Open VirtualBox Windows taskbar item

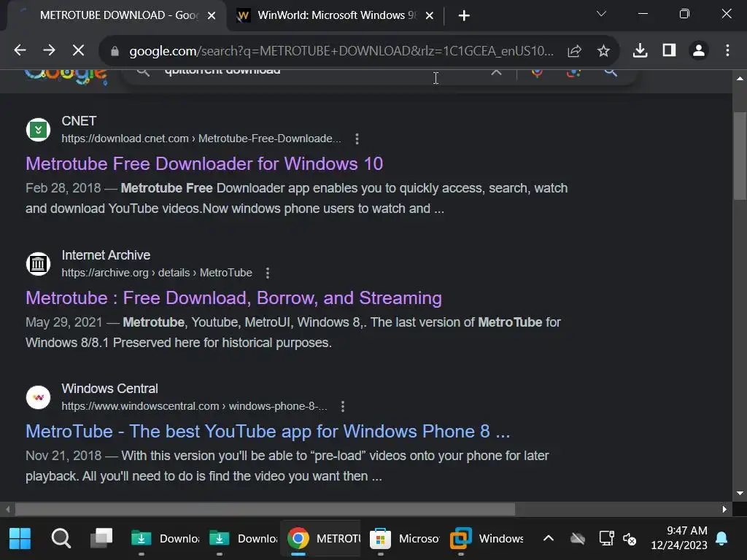click(487, 539)
